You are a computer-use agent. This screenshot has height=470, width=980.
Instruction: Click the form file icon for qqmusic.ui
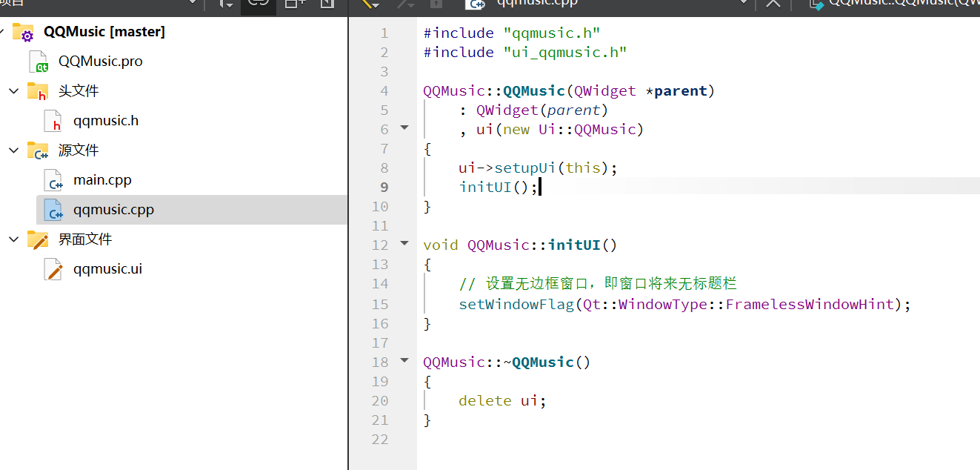(x=53, y=269)
